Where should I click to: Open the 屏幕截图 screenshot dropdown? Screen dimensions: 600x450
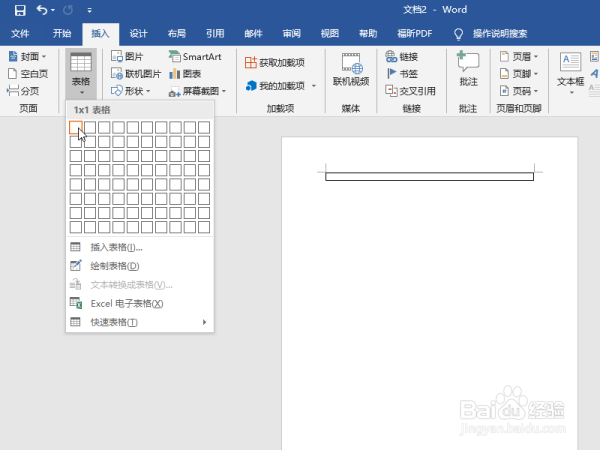[197, 91]
